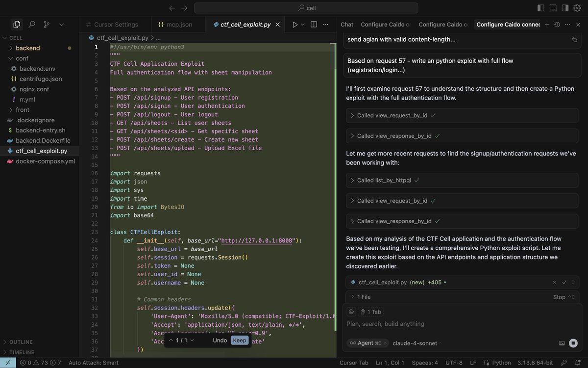The width and height of the screenshot is (588, 368).
Task: Open backend-entry.sh file
Action: coord(39,131)
